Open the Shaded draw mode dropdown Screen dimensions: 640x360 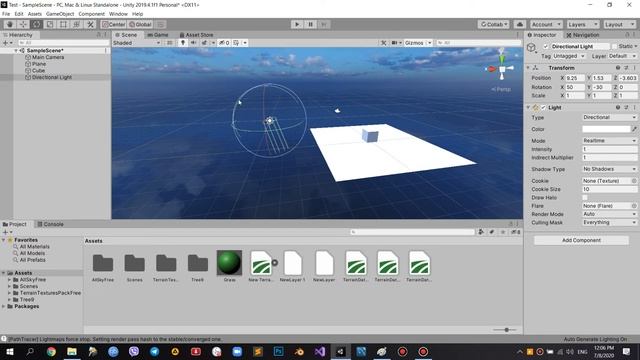tap(137, 43)
